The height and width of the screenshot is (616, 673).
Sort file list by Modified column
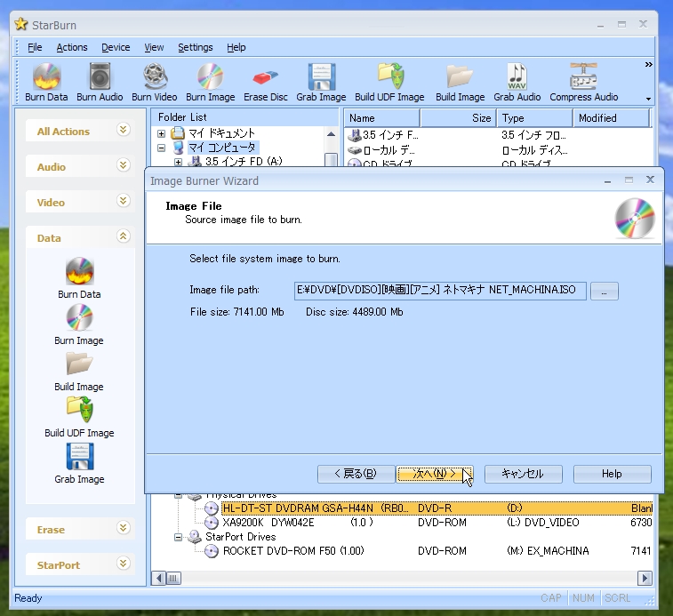(611, 118)
